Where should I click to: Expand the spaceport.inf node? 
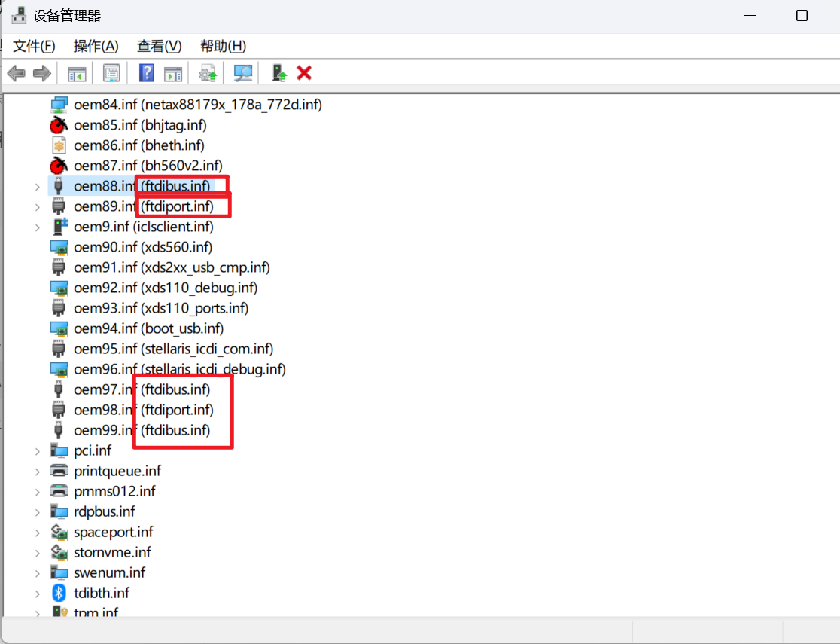(x=38, y=533)
